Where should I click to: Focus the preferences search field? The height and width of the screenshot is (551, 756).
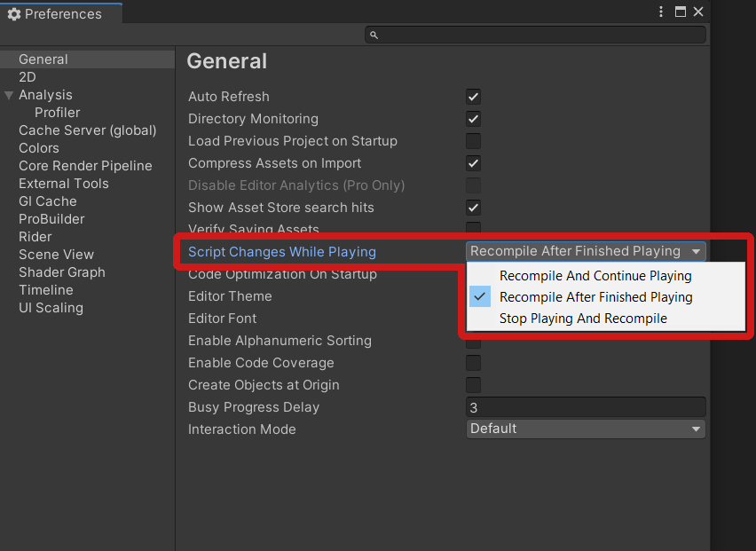pos(535,35)
